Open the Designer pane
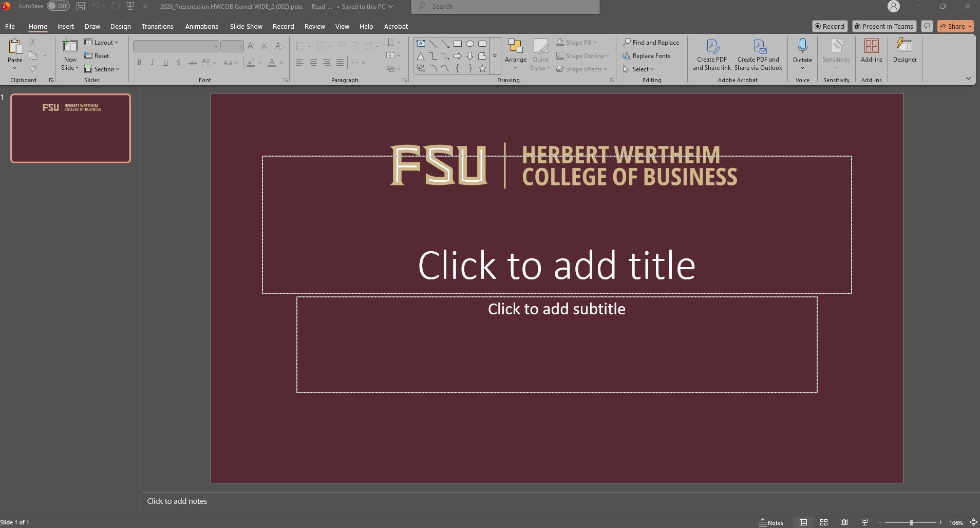The height and width of the screenshot is (528, 980). pos(904,51)
